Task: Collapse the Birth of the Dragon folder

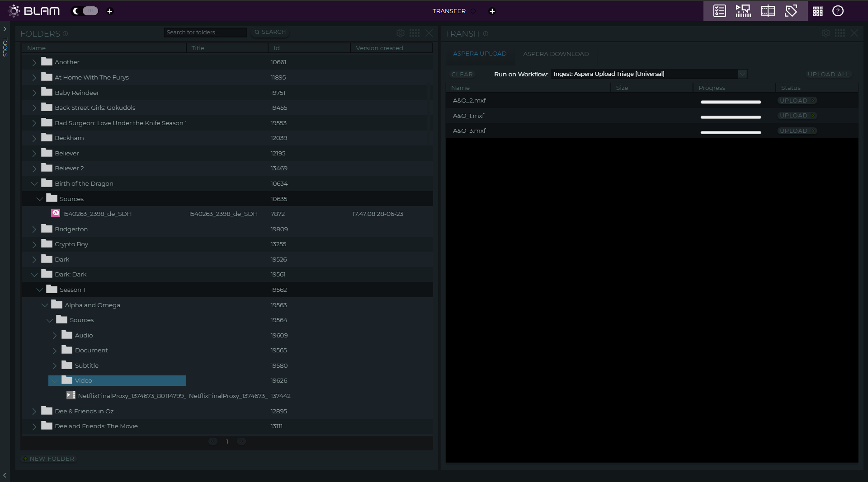Action: click(34, 184)
